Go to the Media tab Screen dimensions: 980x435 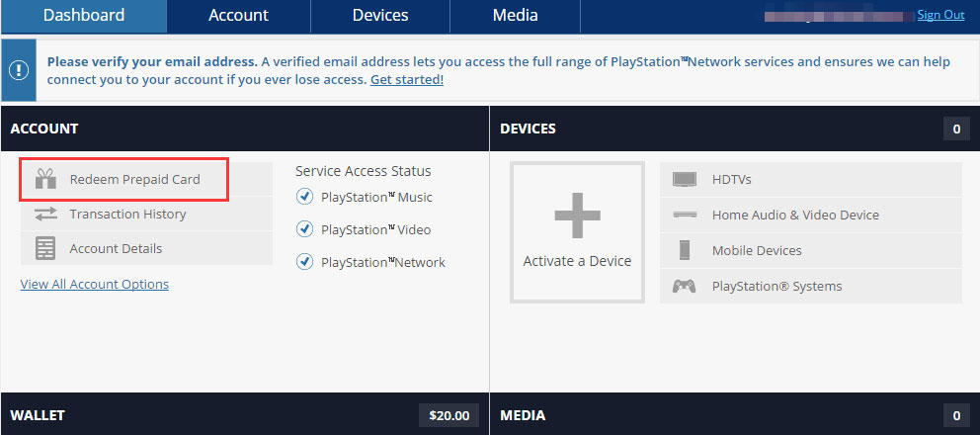pyautogui.click(x=515, y=15)
